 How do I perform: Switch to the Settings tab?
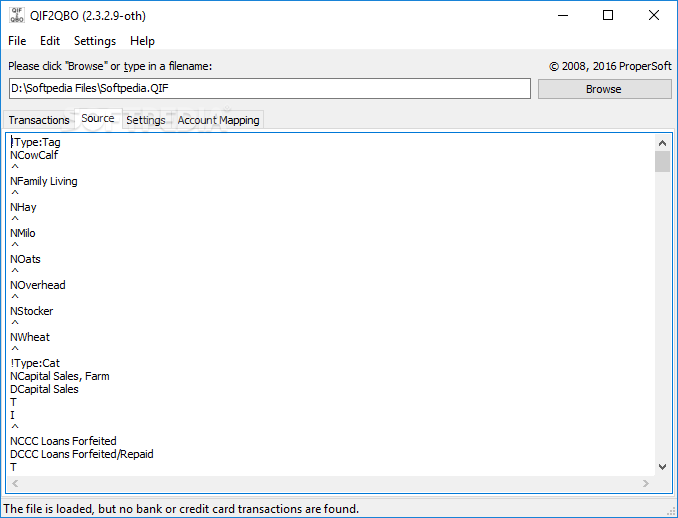click(x=146, y=120)
